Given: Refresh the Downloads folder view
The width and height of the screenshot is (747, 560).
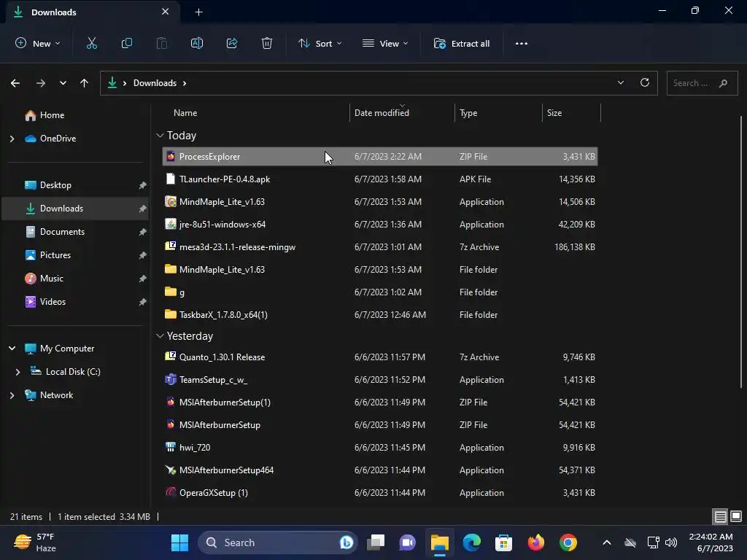Looking at the screenshot, I should pyautogui.click(x=645, y=83).
